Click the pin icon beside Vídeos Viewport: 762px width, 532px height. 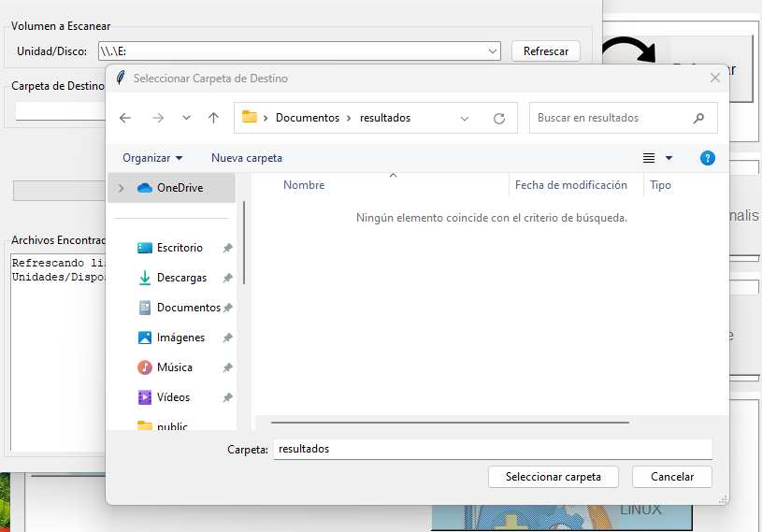(227, 397)
